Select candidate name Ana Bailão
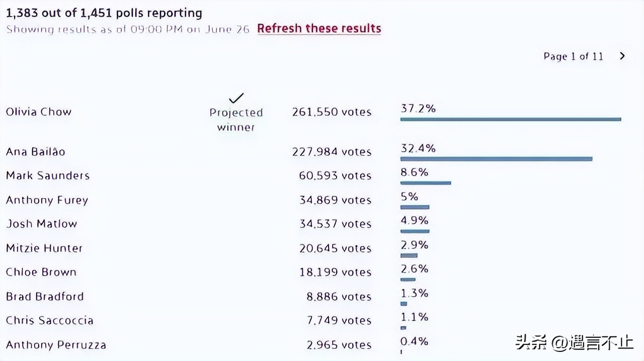 click(x=36, y=151)
